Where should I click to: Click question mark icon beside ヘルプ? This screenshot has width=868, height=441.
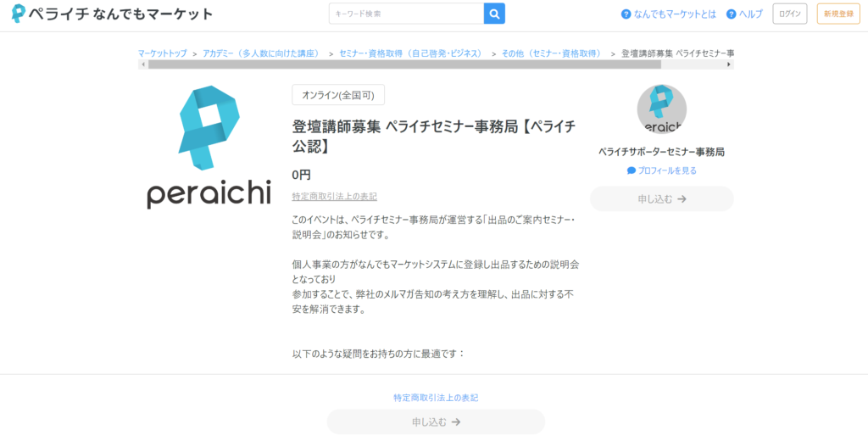[732, 14]
